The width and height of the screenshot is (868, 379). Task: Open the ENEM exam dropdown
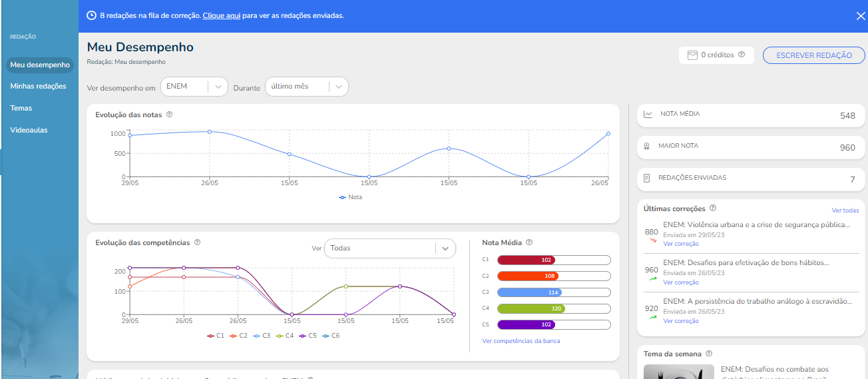tap(194, 87)
